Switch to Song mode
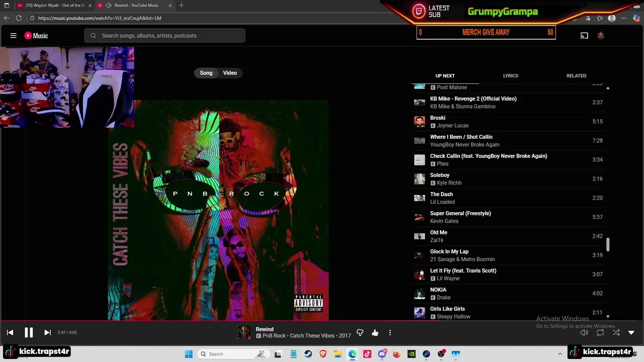Viewport: 644px width, 362px height. 206,73
